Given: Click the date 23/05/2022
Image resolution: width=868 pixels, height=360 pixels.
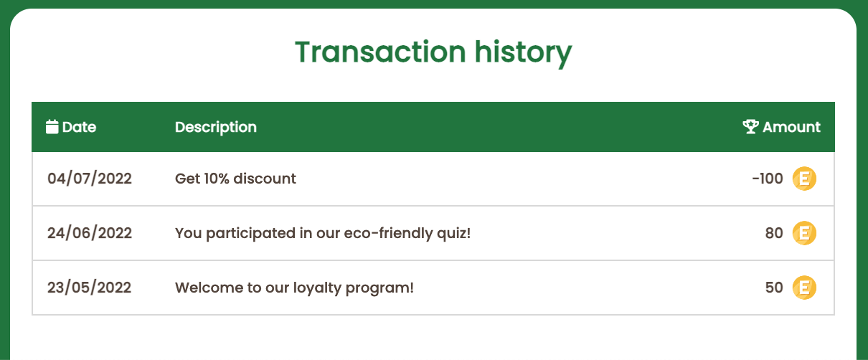Looking at the screenshot, I should 90,288.
